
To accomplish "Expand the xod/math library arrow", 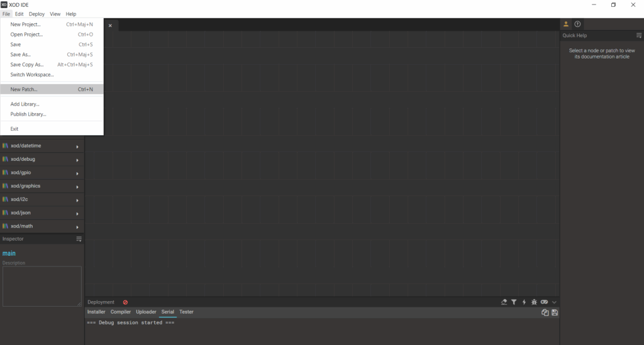I will (77, 227).
